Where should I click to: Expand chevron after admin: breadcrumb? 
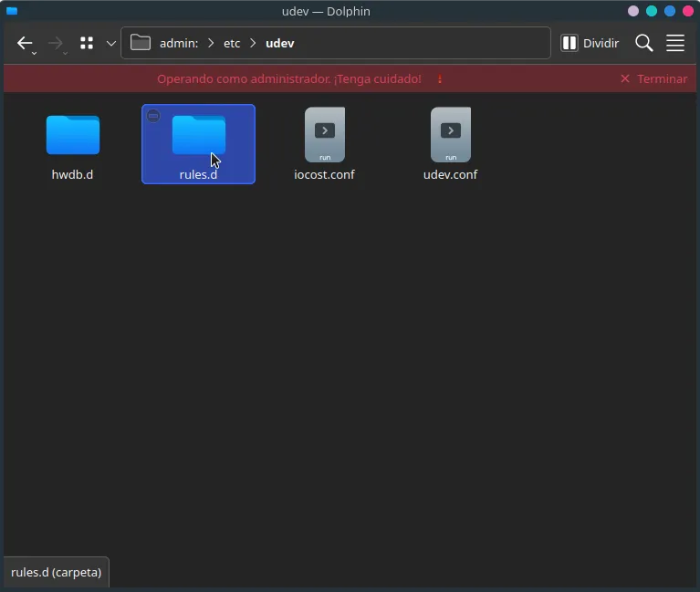(211, 43)
